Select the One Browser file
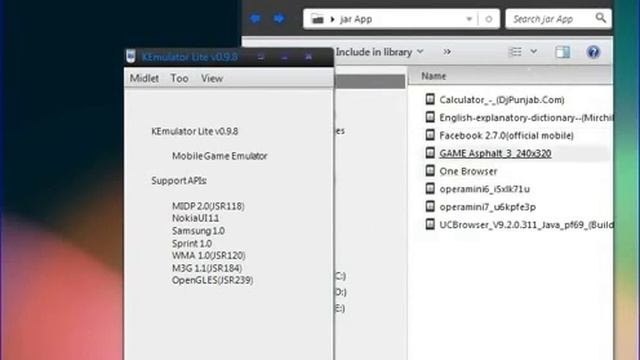This screenshot has height=360, width=640. point(468,171)
